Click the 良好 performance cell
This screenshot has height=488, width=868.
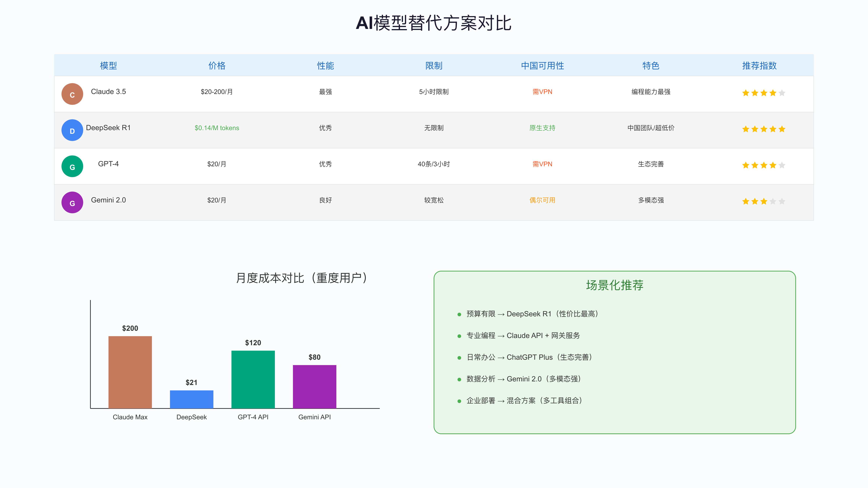tap(325, 200)
